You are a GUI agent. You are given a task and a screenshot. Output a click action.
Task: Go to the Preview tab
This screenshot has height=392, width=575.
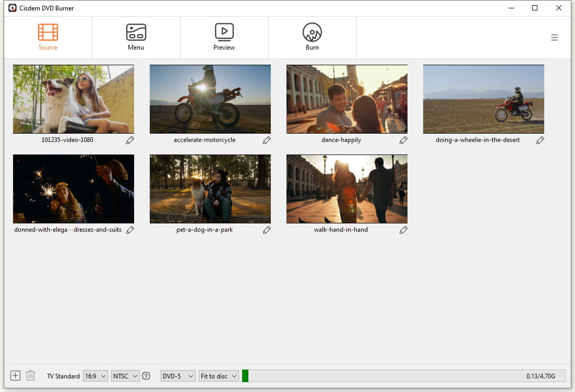[224, 38]
